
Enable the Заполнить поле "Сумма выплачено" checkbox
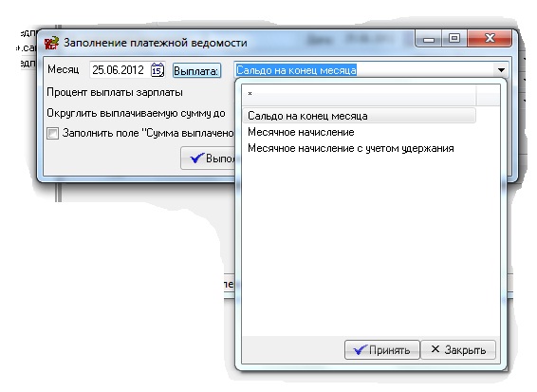(x=53, y=133)
